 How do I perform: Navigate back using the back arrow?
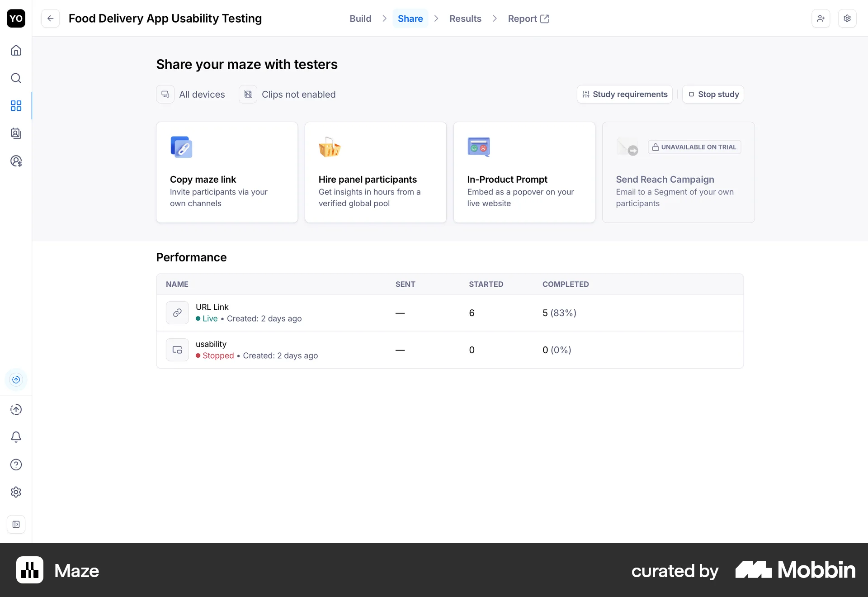point(50,19)
